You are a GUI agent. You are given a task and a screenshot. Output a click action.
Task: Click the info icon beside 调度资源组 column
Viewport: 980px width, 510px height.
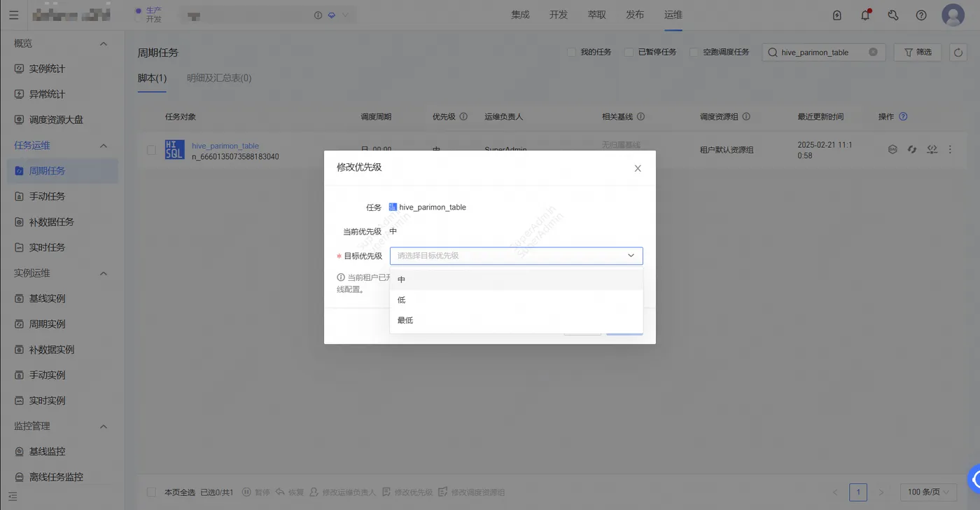[x=746, y=116]
